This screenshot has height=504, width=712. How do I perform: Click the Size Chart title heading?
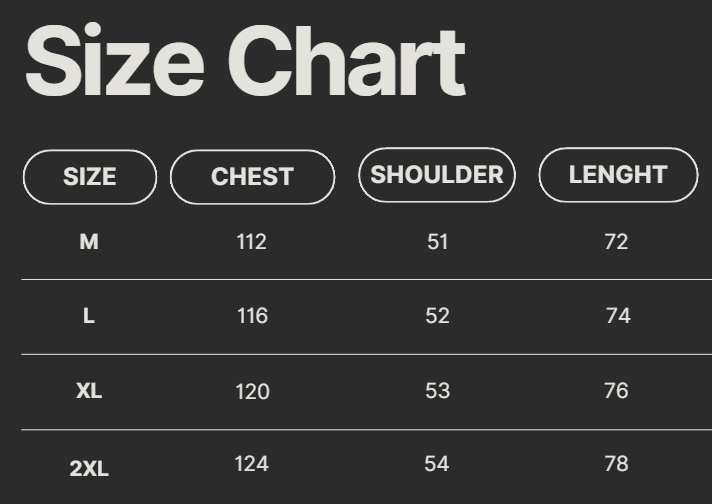[x=245, y=61]
